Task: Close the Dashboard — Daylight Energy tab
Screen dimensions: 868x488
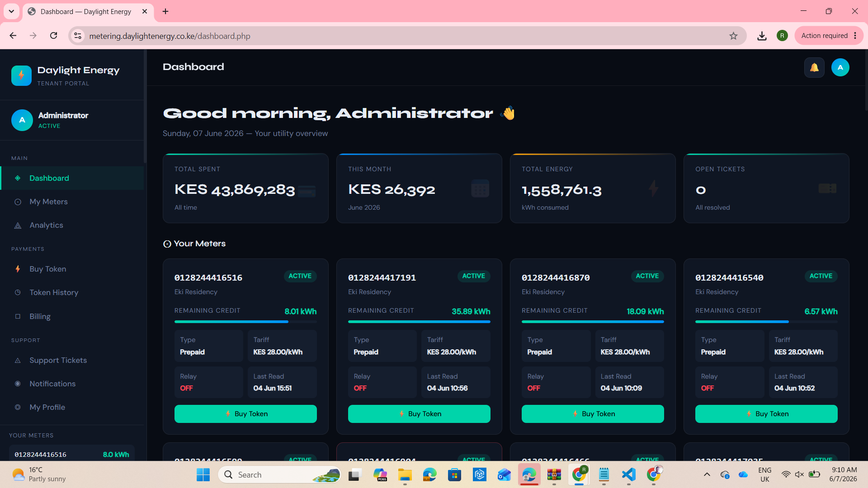Action: 145,11
